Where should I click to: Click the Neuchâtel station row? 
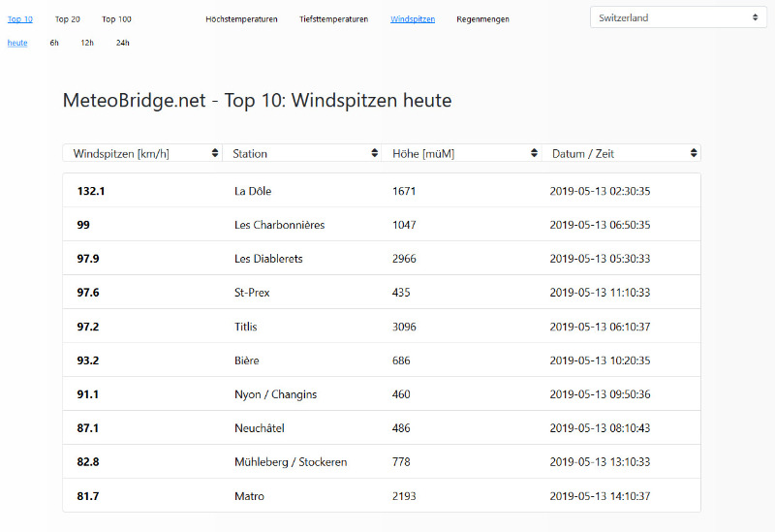(259, 428)
